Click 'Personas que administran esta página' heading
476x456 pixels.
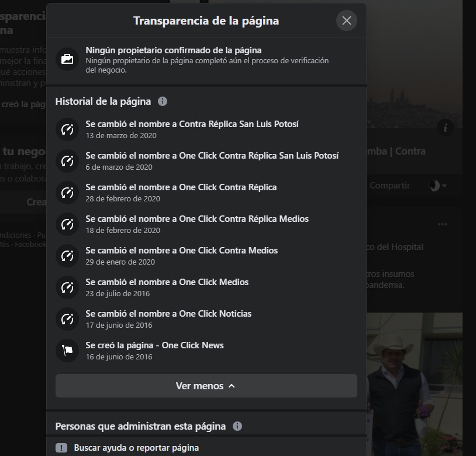point(140,426)
